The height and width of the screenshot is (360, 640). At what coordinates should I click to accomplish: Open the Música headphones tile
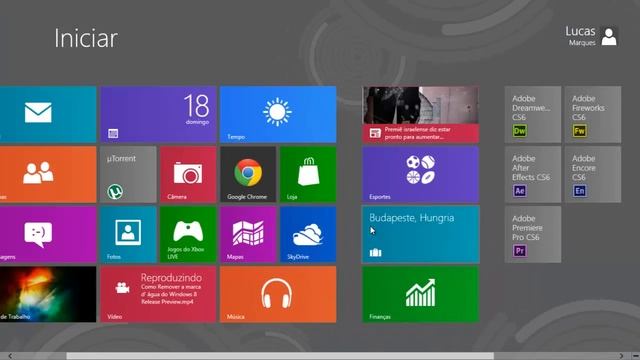[x=278, y=294]
